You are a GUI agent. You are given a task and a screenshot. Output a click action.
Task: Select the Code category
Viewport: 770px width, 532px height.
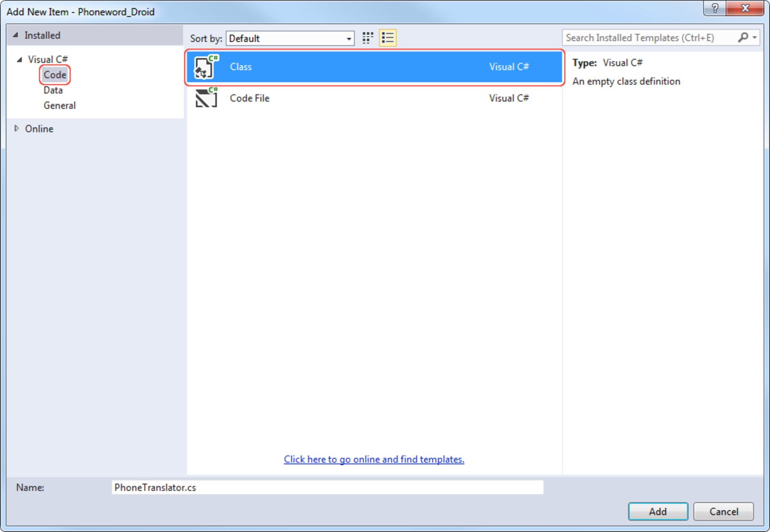(x=55, y=75)
